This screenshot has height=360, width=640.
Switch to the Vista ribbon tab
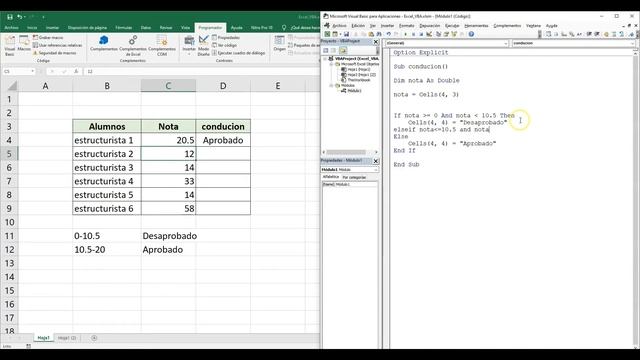pos(186,28)
